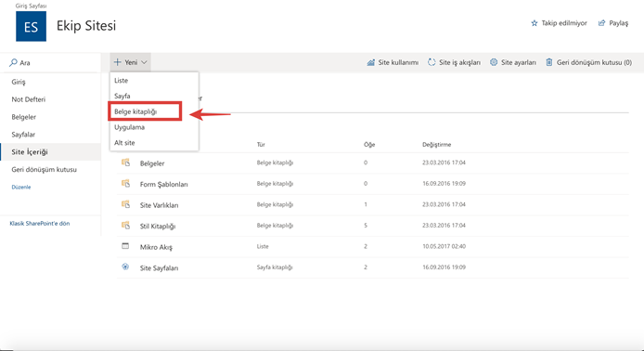Click the Ekip Sitesi site title
Image resolution: width=644 pixels, height=351 pixels.
(86, 26)
